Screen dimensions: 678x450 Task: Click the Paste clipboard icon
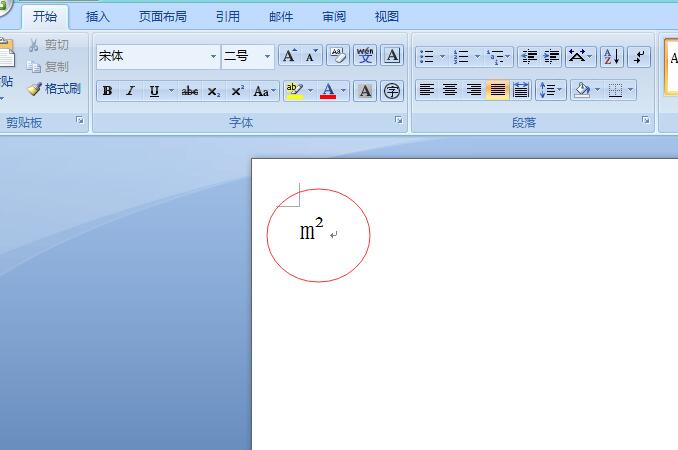pos(7,53)
